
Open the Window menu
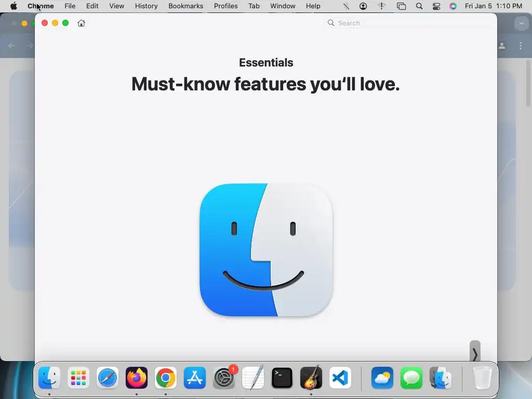283,6
